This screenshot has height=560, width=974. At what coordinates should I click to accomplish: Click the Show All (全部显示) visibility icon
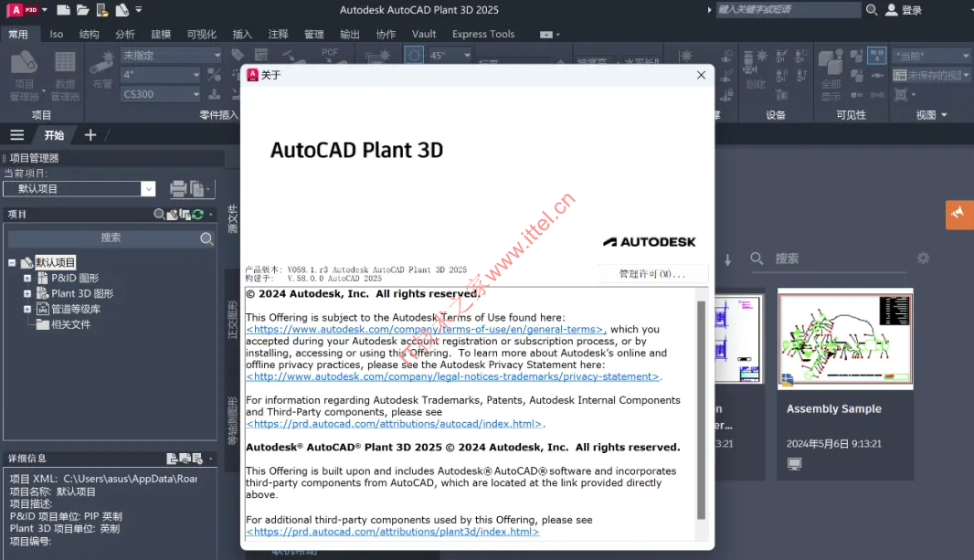point(831,76)
